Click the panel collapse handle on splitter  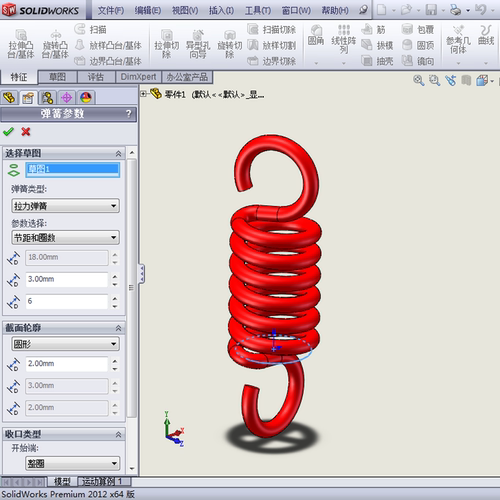coord(142,274)
